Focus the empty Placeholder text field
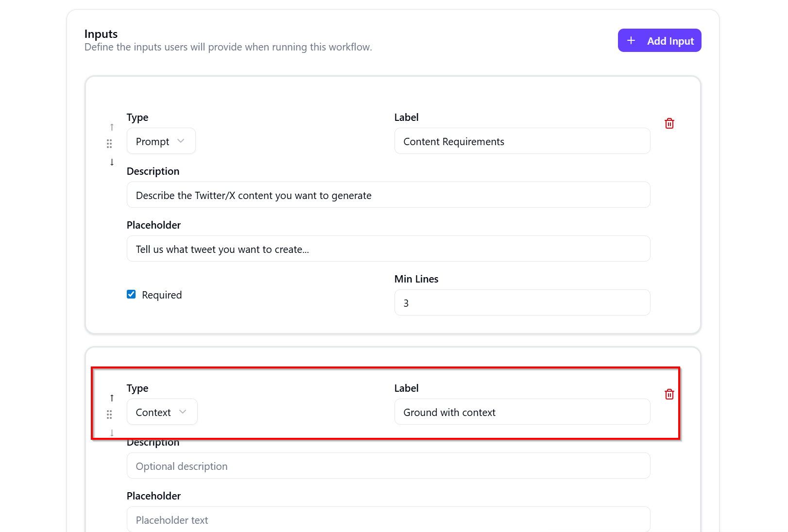This screenshot has width=788, height=532. click(x=388, y=520)
